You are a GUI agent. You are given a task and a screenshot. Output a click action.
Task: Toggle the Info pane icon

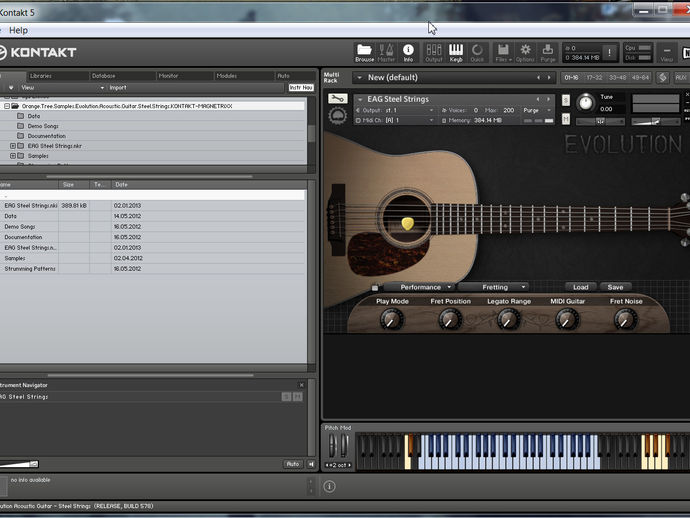pos(408,53)
